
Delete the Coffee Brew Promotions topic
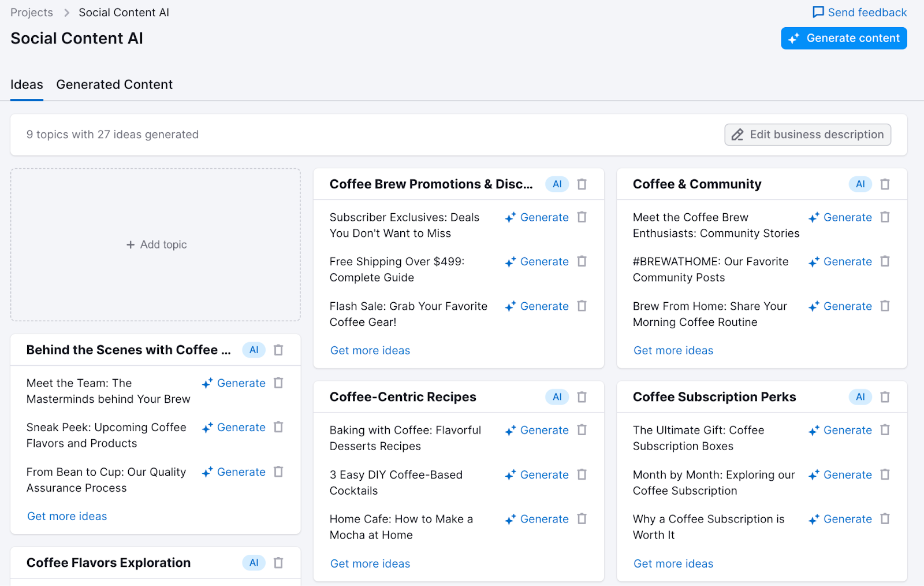click(582, 184)
